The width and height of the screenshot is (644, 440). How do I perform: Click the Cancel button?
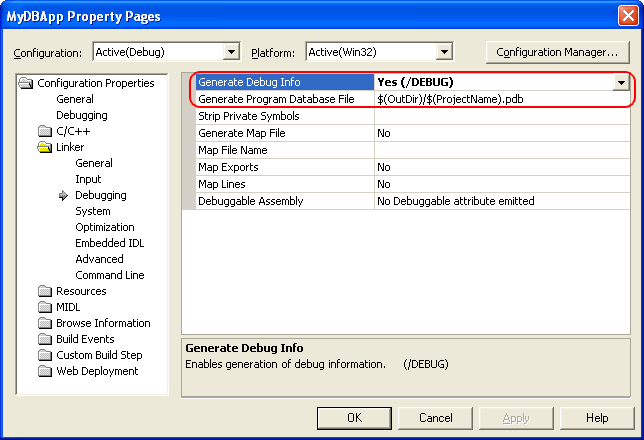[x=435, y=418]
